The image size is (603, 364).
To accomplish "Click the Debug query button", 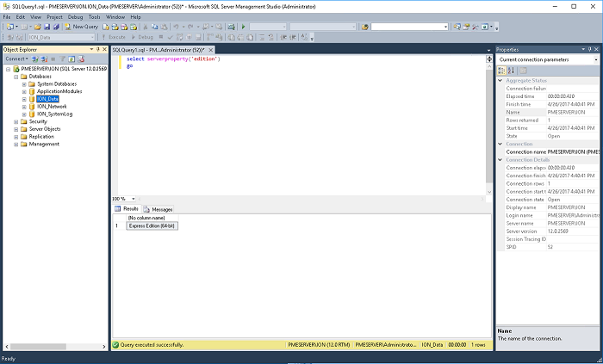I will coord(142,37).
